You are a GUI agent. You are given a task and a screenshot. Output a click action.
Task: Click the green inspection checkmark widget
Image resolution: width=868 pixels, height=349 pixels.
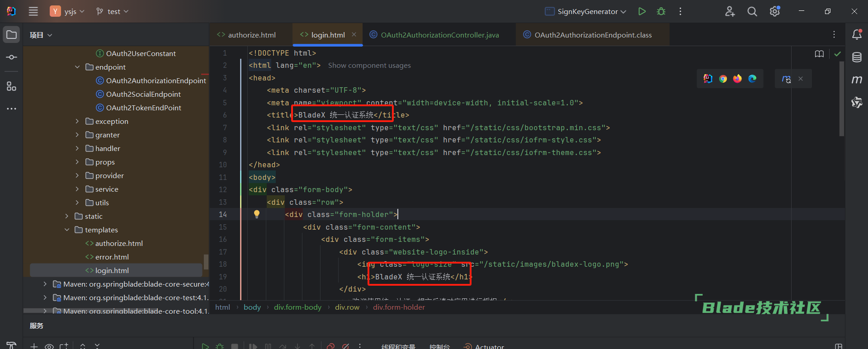pyautogui.click(x=838, y=54)
